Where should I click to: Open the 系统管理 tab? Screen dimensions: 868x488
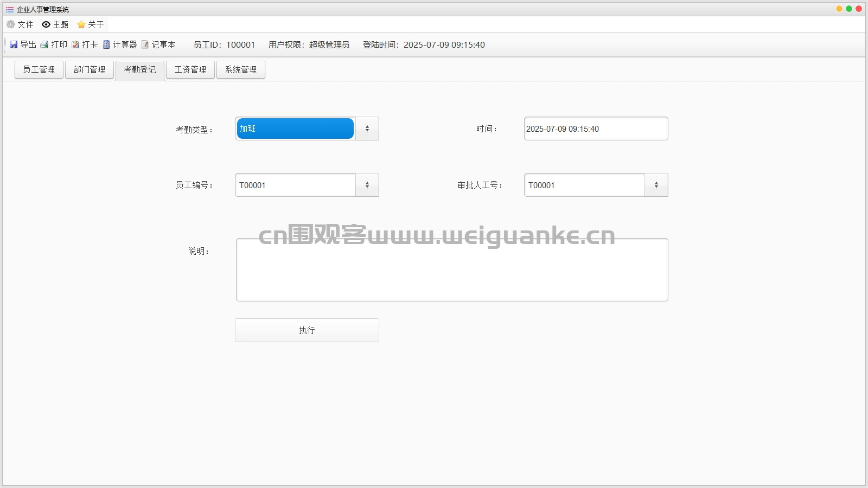click(x=241, y=69)
